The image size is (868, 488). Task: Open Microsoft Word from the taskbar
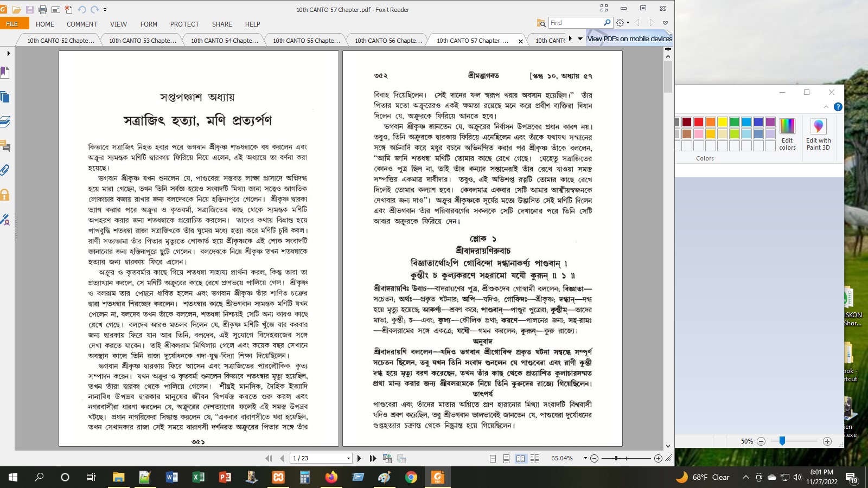click(171, 477)
